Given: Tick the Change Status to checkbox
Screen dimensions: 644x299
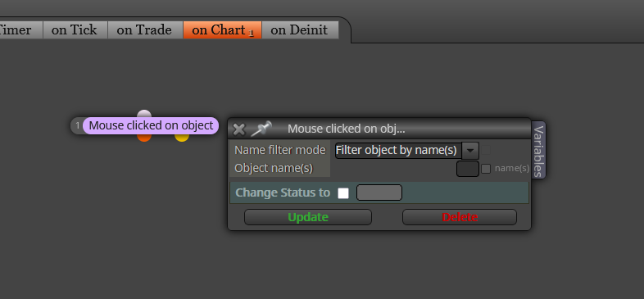Looking at the screenshot, I should tap(343, 193).
